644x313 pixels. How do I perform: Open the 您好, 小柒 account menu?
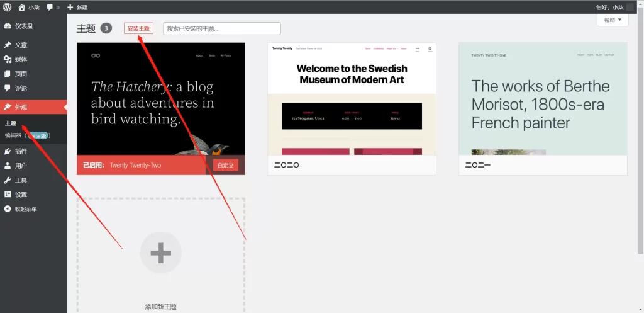[x=609, y=8]
